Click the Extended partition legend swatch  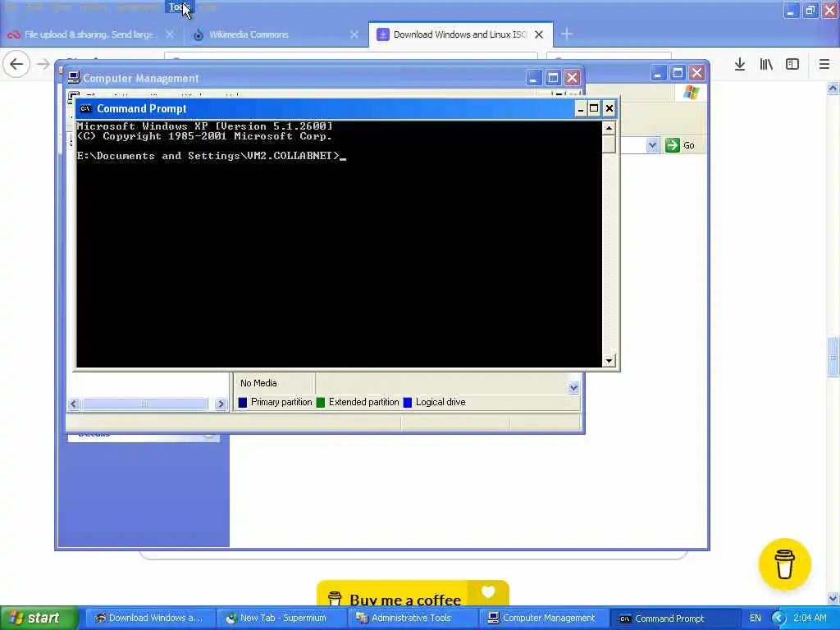pyautogui.click(x=321, y=402)
